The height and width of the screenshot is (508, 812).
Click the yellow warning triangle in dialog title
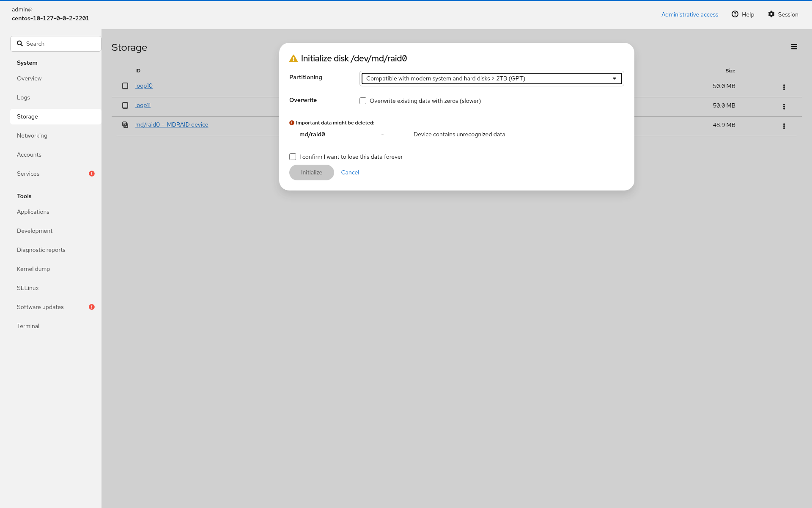(x=294, y=59)
